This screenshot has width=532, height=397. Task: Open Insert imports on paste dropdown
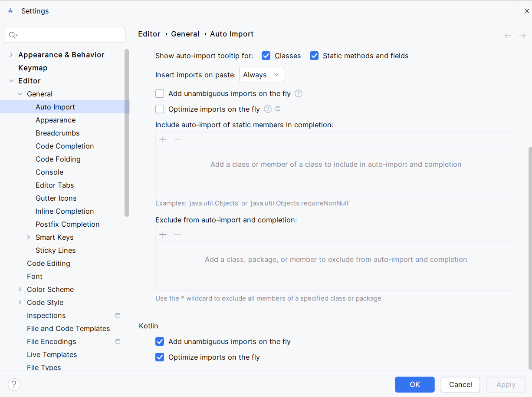[x=261, y=75]
